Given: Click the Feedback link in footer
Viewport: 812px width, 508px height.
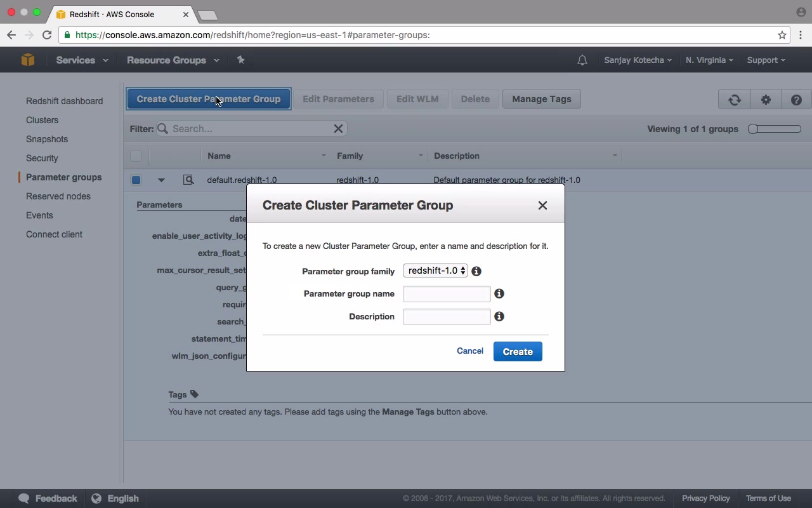Looking at the screenshot, I should 56,498.
